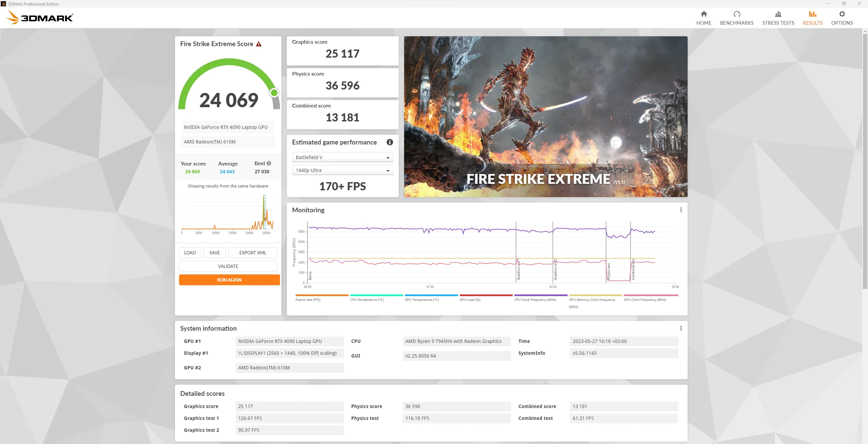The height and width of the screenshot is (444, 868).
Task: Click the SAVE result option
Action: tap(214, 252)
